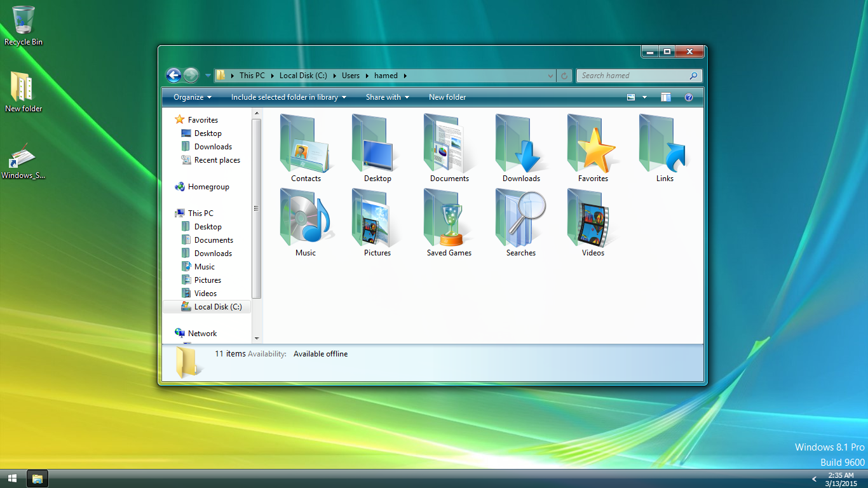
Task: Open the Desktop folder in file list
Action: click(x=377, y=147)
